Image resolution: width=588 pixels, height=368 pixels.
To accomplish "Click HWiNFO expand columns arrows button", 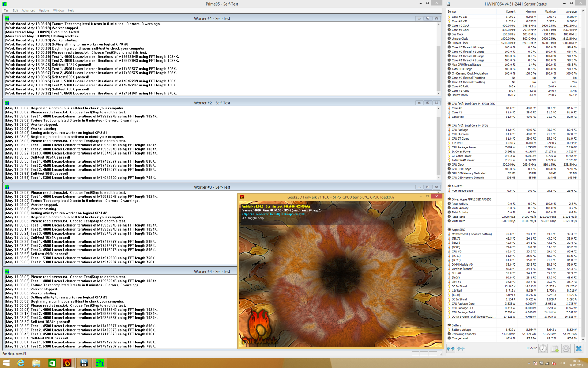I will [450, 349].
